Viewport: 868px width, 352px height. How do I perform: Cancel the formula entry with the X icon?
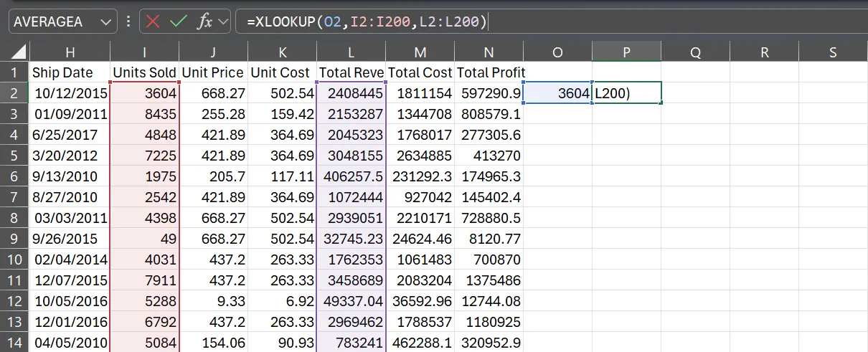[153, 22]
